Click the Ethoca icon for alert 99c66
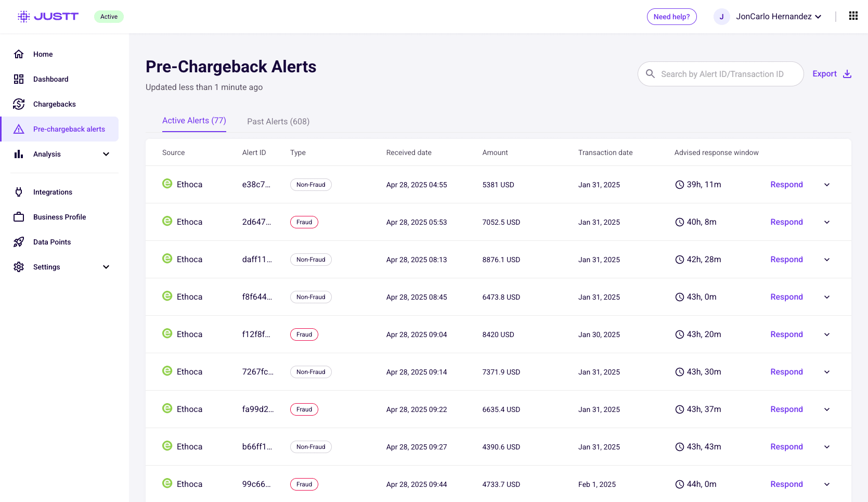The height and width of the screenshot is (502, 868). coord(167,483)
